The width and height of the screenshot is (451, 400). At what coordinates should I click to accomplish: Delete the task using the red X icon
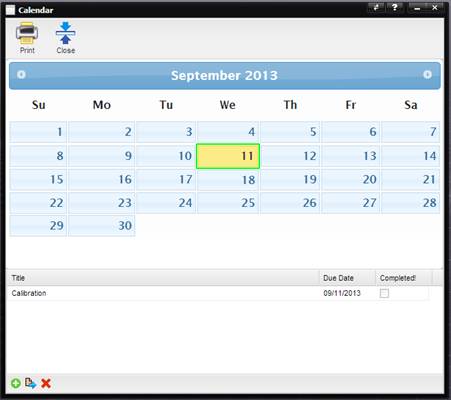coord(46,383)
